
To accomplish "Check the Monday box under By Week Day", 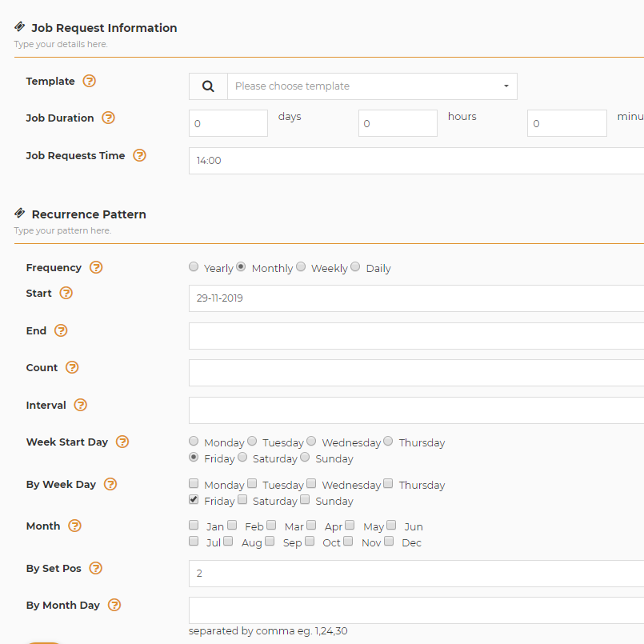I will [x=194, y=483].
